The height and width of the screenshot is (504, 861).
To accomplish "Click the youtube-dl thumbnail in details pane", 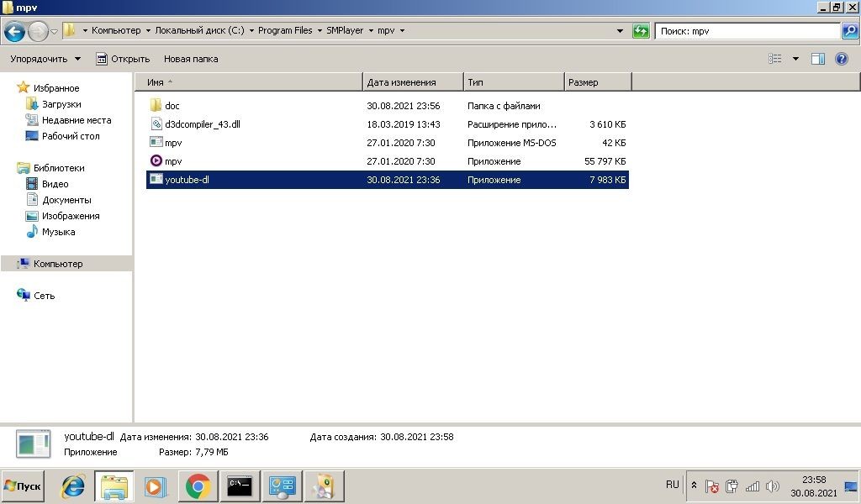I will pyautogui.click(x=34, y=444).
